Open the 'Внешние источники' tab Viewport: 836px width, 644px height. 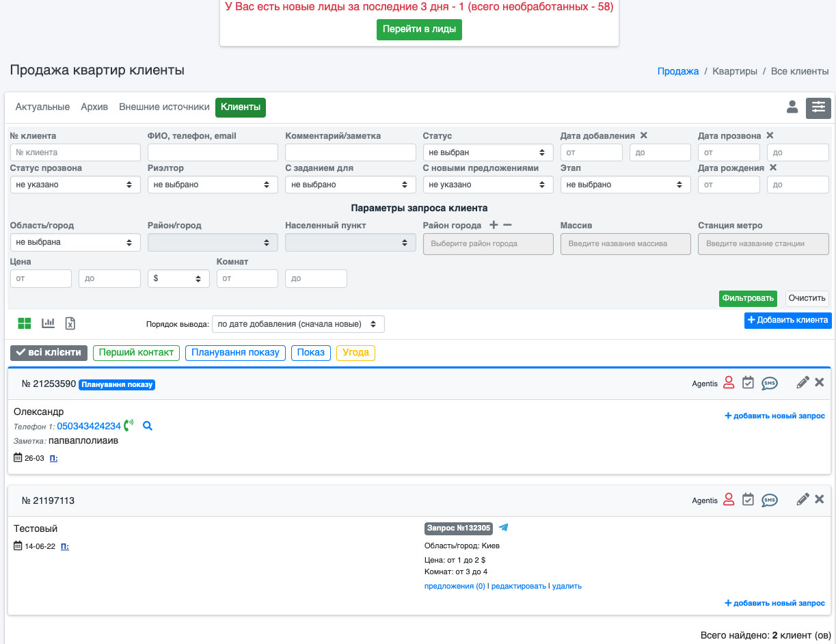point(164,107)
